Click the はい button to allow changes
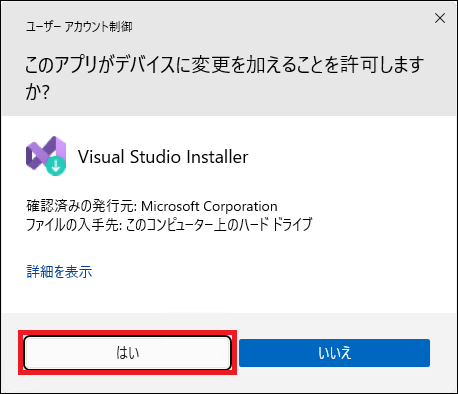The height and width of the screenshot is (394, 458). (x=127, y=353)
